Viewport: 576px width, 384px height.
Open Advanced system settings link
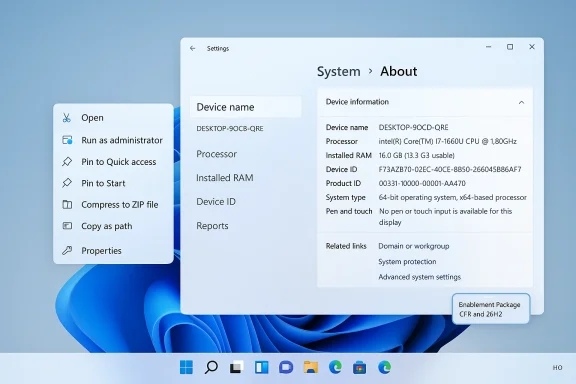click(x=420, y=277)
